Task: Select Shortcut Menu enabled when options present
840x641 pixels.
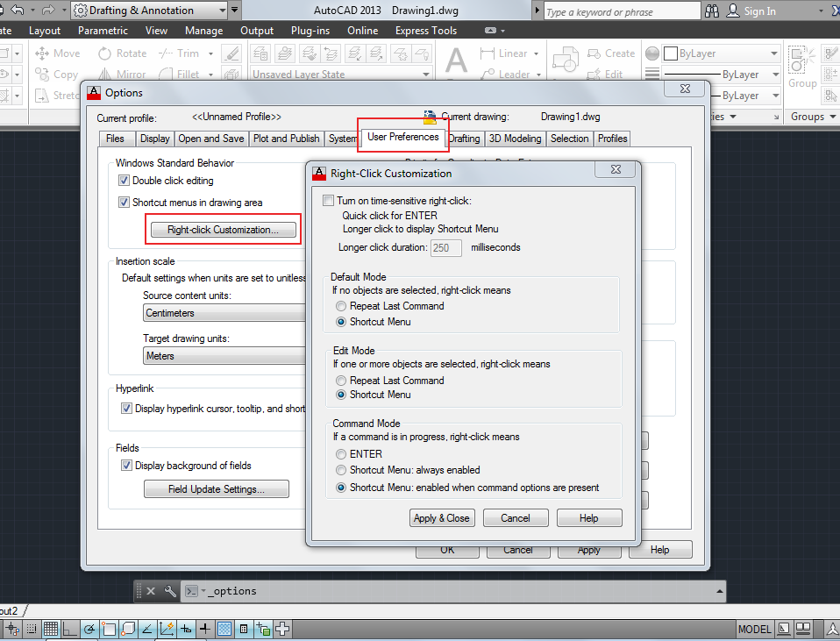Action: pyautogui.click(x=341, y=488)
